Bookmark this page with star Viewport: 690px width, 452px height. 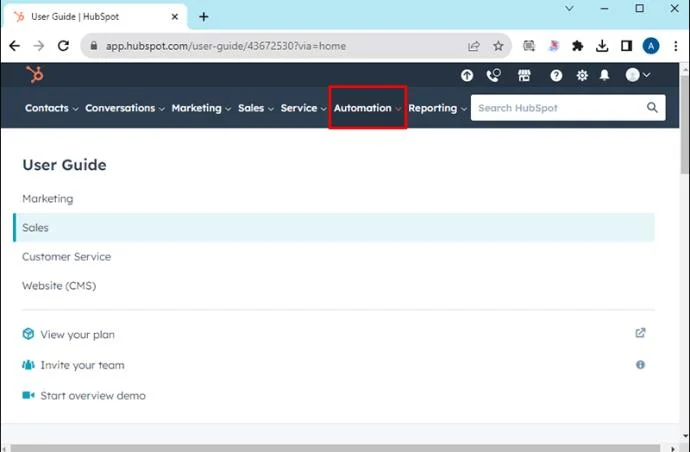(x=498, y=46)
